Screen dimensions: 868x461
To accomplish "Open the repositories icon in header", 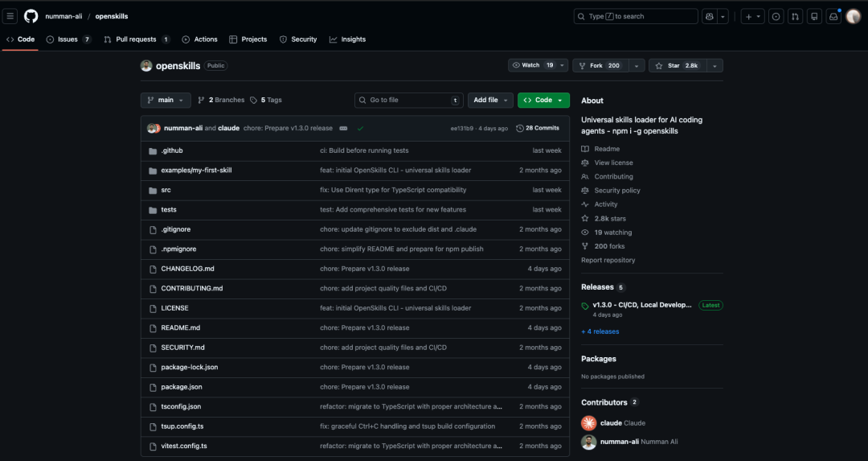I will [x=814, y=16].
